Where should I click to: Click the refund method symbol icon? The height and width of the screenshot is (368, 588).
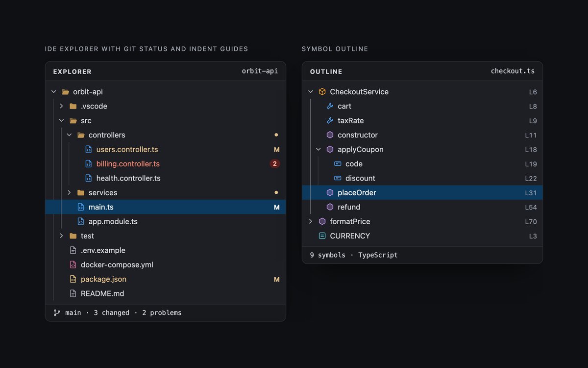[330, 207]
